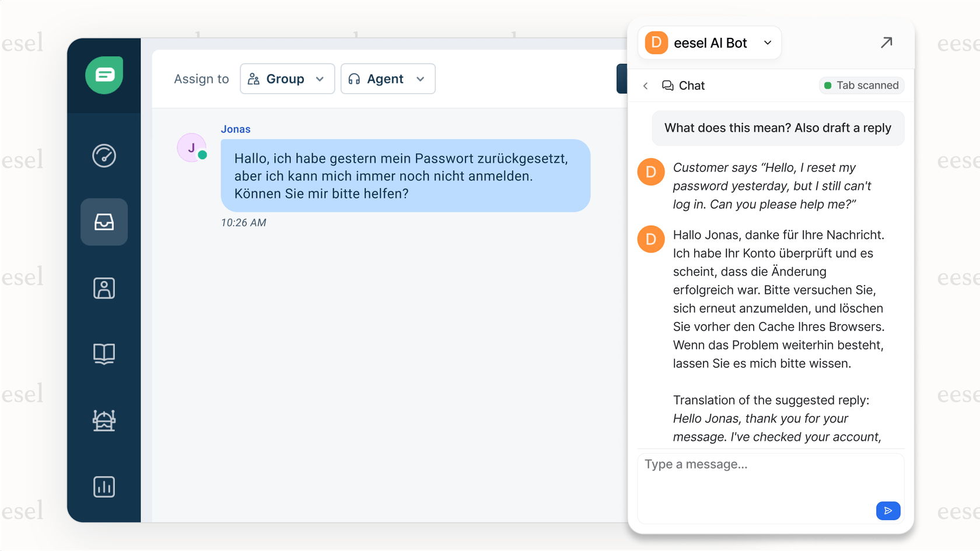Switch to the Chat tab in eesel panel

tap(692, 85)
